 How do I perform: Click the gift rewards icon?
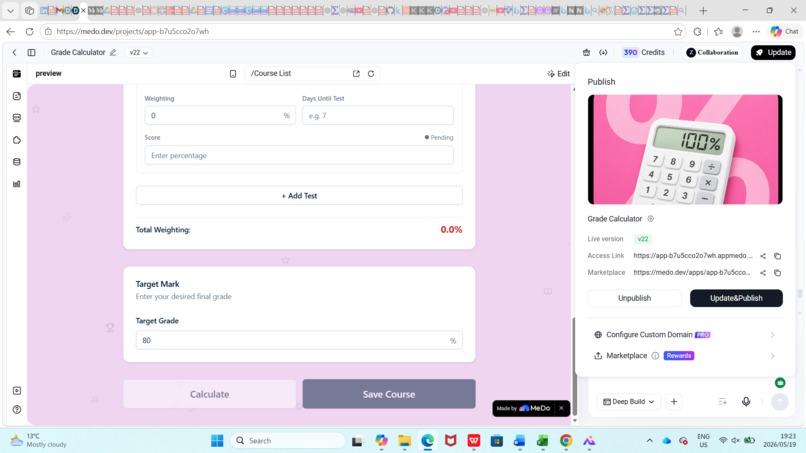pyautogui.click(x=587, y=52)
